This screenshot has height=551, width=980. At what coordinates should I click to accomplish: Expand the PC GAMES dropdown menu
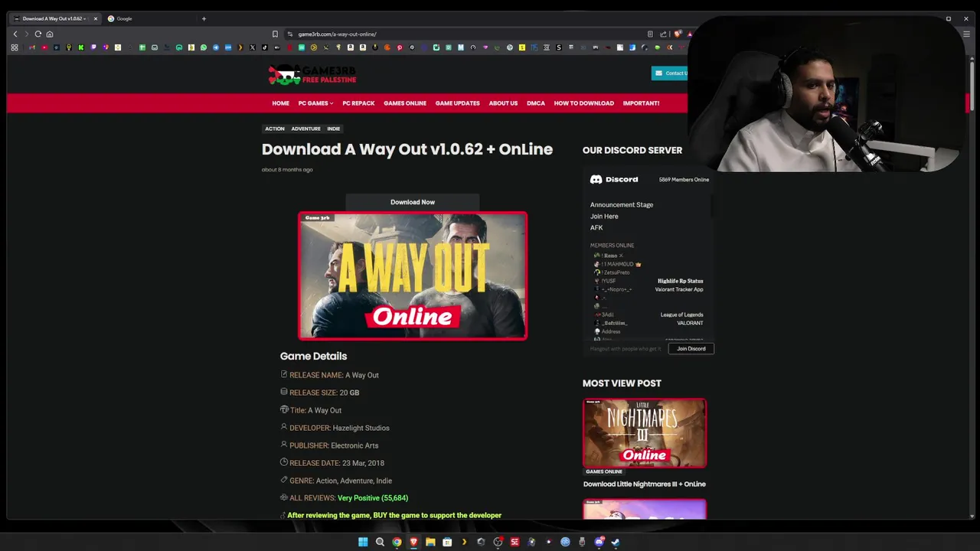315,103
